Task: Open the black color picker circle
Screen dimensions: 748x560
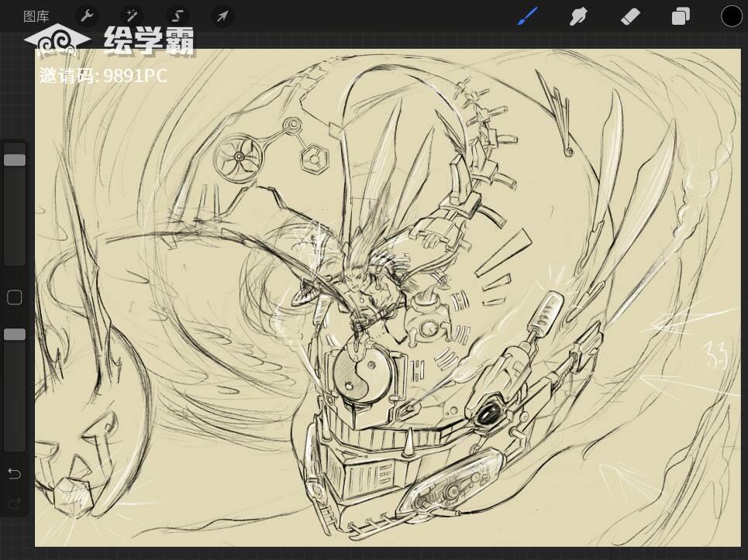Action: (731, 16)
